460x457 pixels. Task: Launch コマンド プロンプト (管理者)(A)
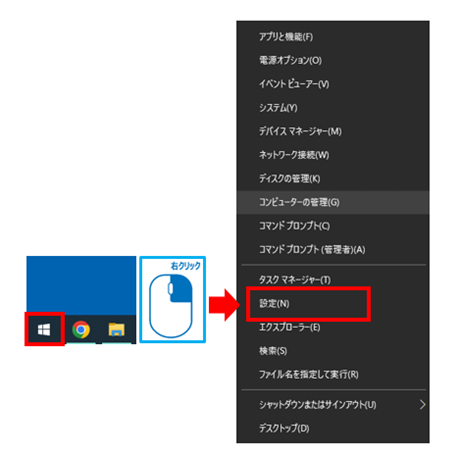pyautogui.click(x=333, y=250)
